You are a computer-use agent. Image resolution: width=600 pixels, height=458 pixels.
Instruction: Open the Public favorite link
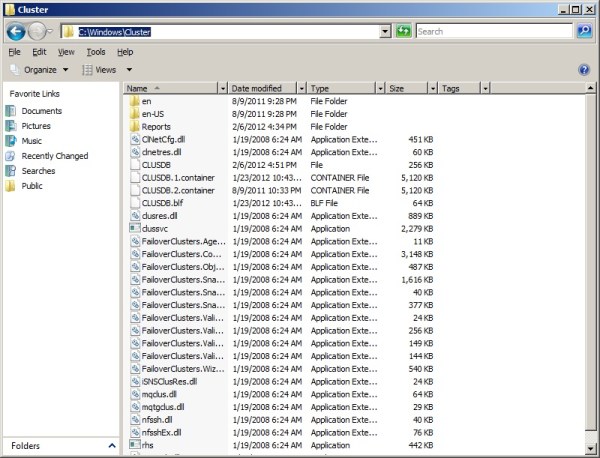coord(32,186)
